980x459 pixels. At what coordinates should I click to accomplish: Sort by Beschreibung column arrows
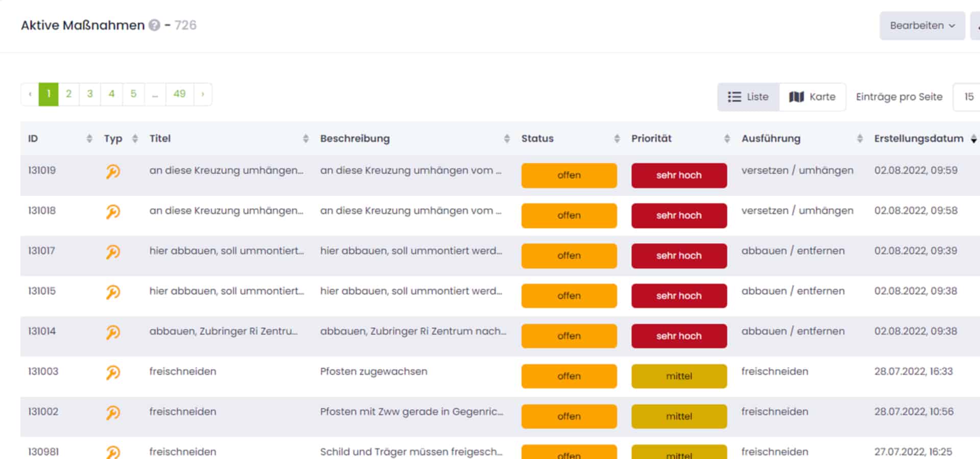pos(506,138)
